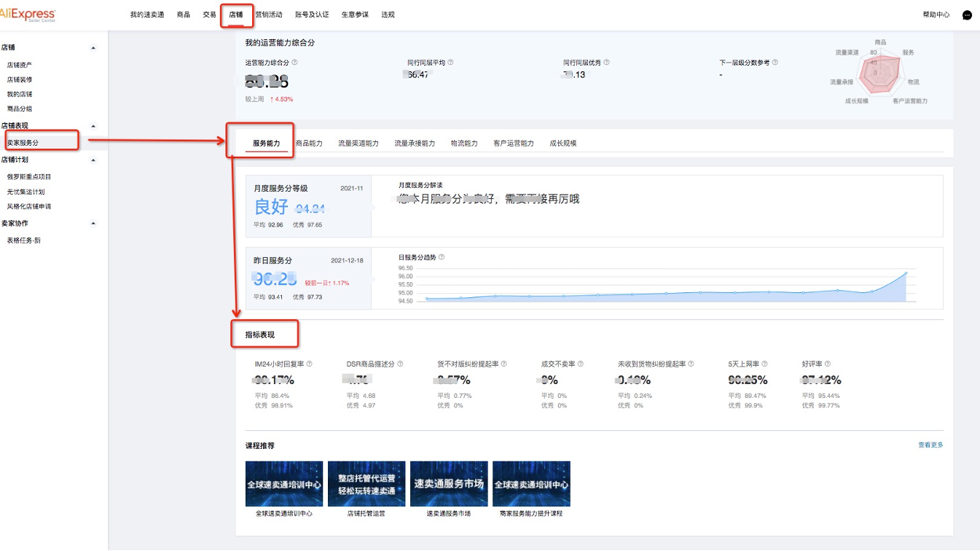The image size is (980, 551).
Task: Collapse the 店铺表现 sidebar section
Action: click(x=93, y=126)
